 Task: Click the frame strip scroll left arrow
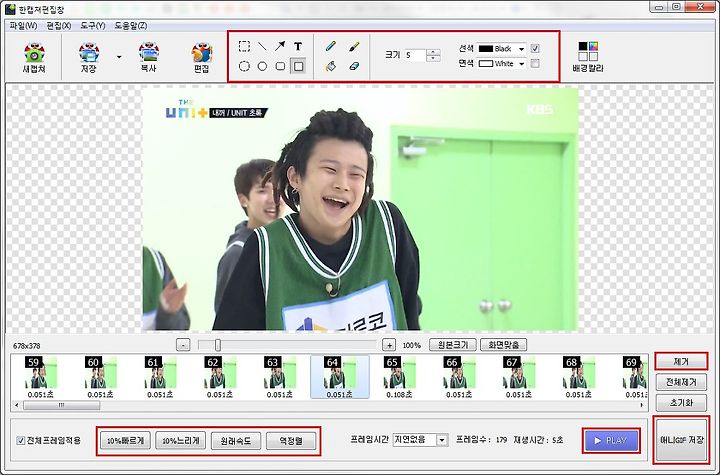tap(17, 405)
